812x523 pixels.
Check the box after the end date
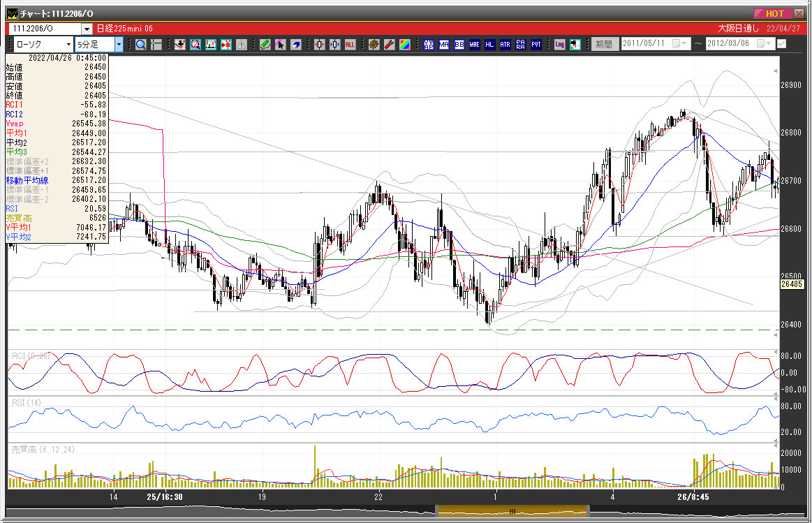click(x=781, y=44)
